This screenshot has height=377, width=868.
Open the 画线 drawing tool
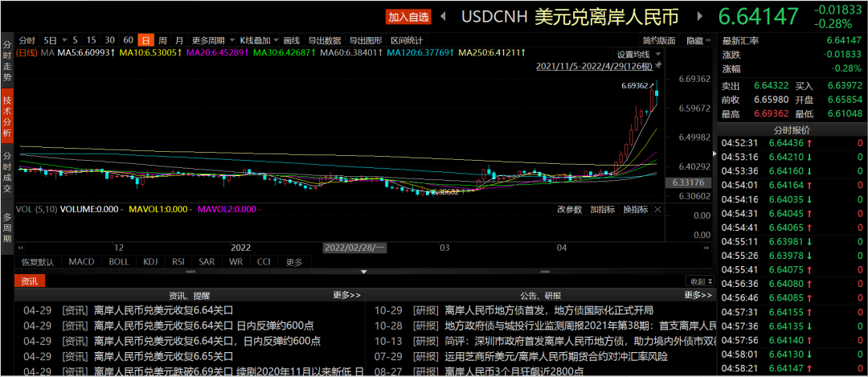pyautogui.click(x=291, y=40)
